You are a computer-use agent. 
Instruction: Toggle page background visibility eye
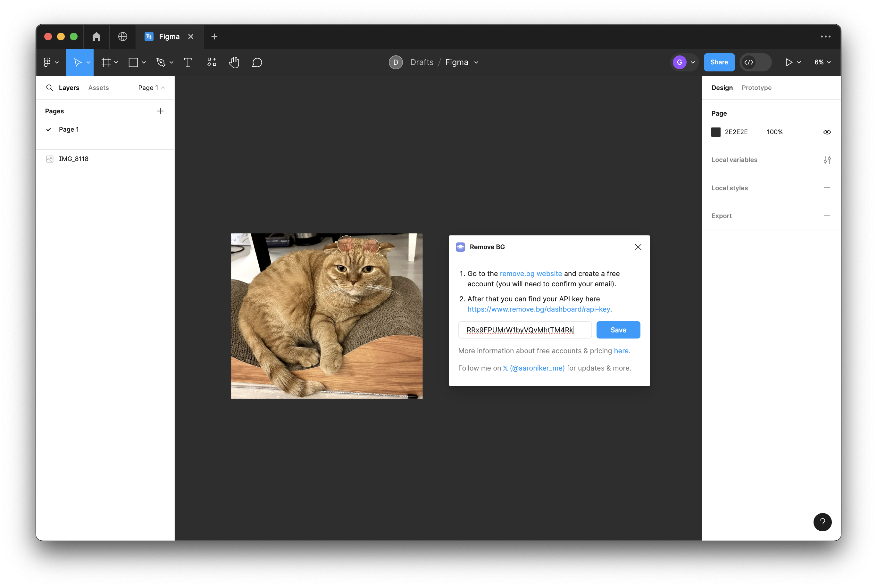827,132
